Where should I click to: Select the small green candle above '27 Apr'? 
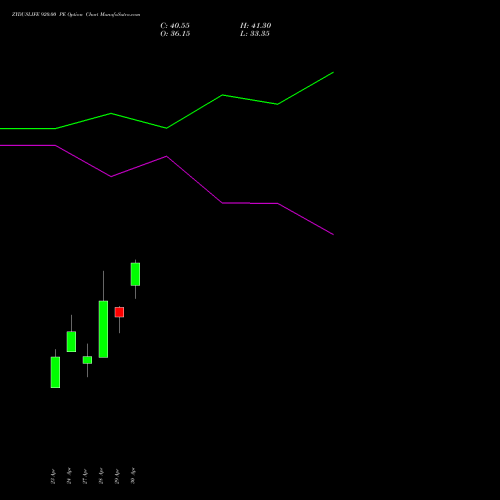click(x=87, y=360)
